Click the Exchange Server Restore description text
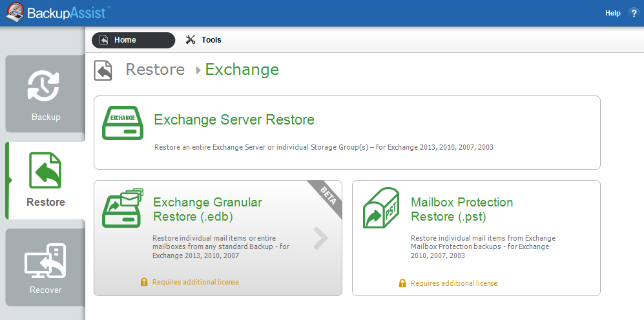This screenshot has width=644, height=320. click(x=324, y=147)
